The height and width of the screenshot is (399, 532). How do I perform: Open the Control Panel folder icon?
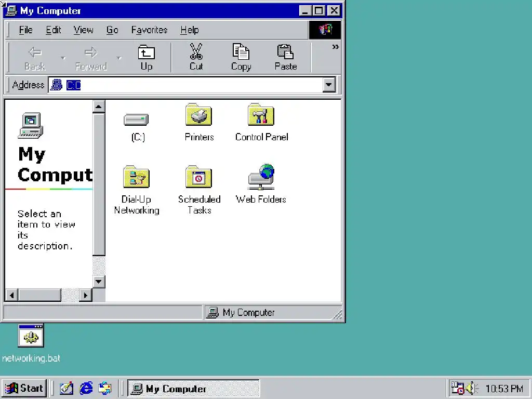(x=261, y=115)
